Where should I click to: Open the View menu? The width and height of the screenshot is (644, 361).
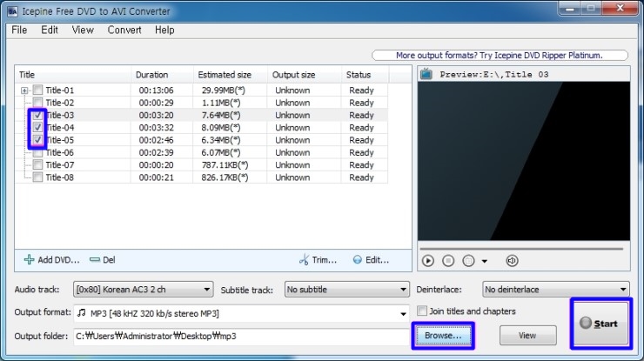pos(83,30)
